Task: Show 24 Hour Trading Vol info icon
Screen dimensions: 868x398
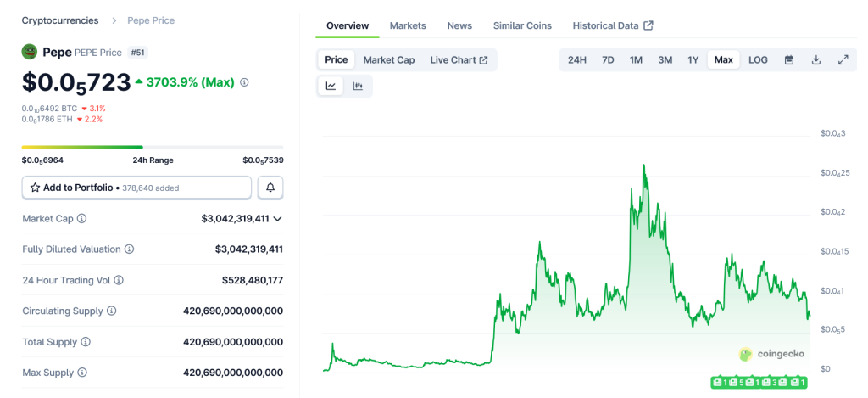Action: coord(119,281)
